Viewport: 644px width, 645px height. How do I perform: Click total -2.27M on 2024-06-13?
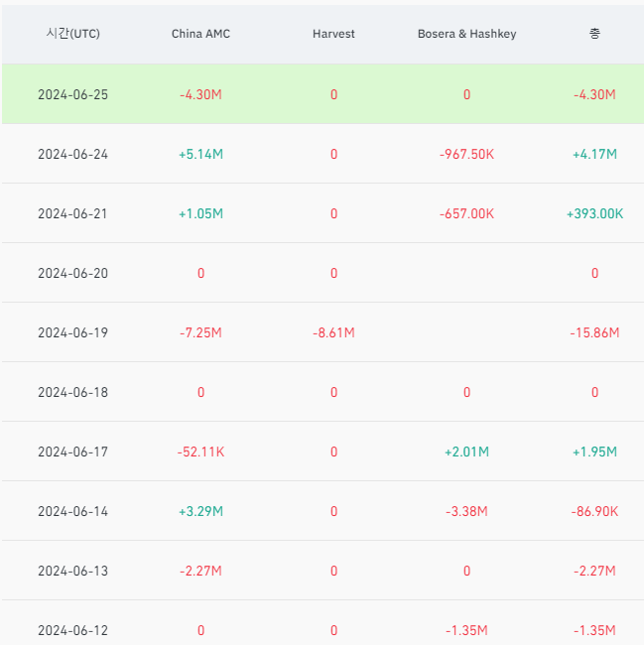coord(594,571)
